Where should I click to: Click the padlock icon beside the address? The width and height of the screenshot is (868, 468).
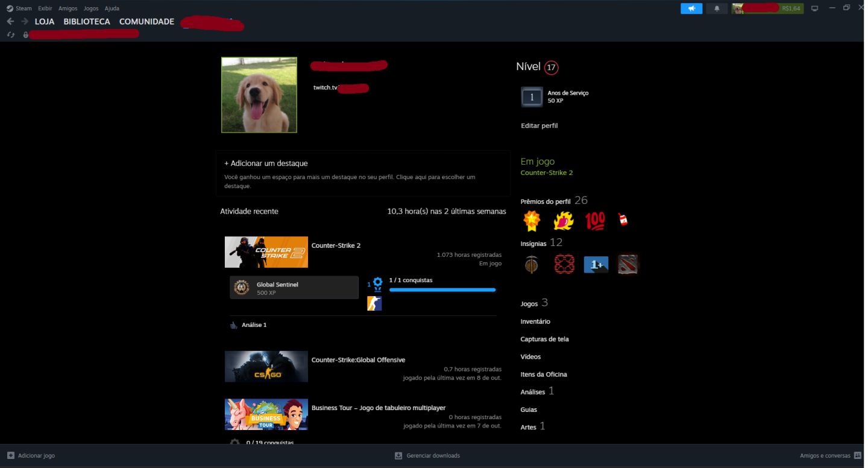coord(25,34)
